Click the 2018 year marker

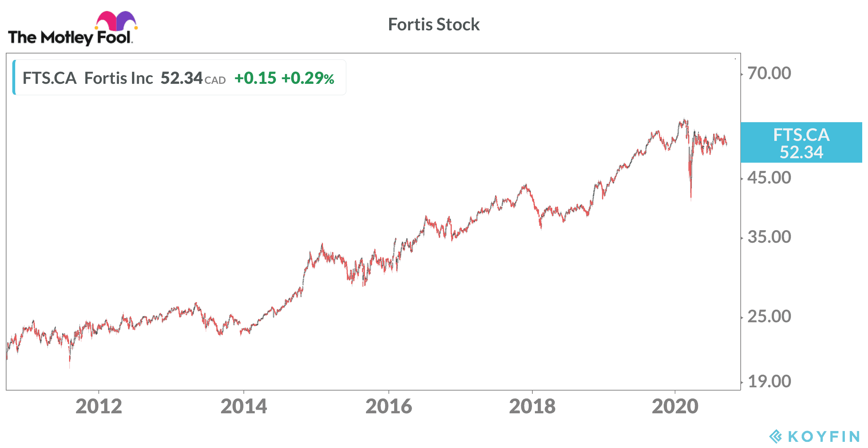pos(532,406)
